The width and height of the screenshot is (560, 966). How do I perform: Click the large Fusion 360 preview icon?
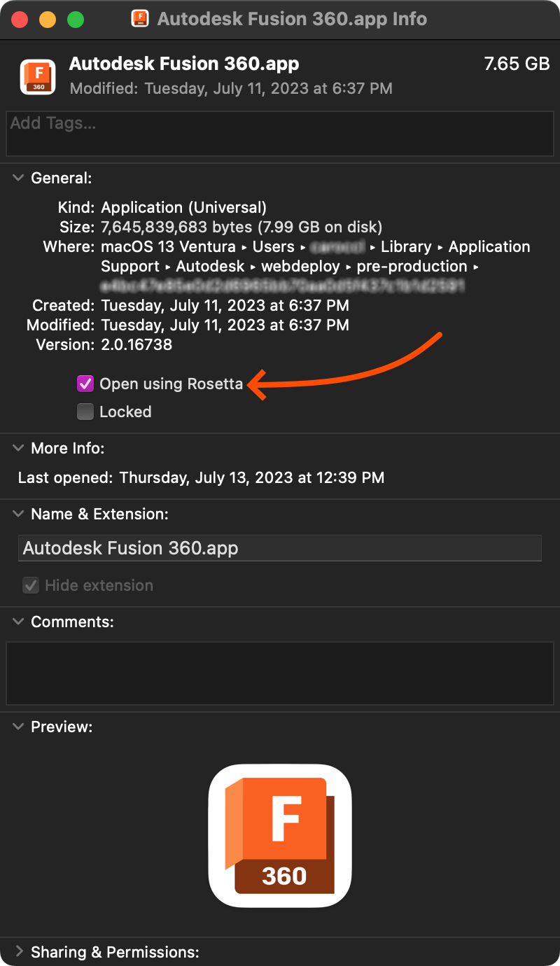tap(279, 835)
